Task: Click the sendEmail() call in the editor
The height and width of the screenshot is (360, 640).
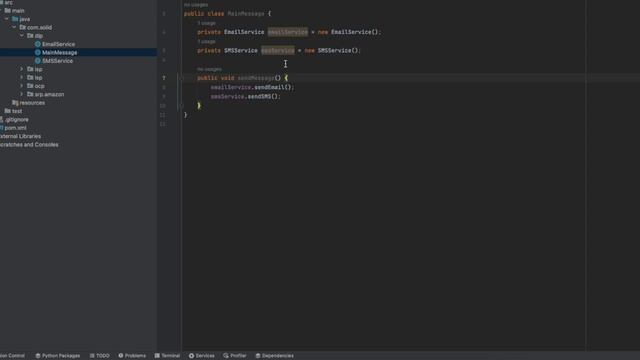Action: tap(273, 87)
